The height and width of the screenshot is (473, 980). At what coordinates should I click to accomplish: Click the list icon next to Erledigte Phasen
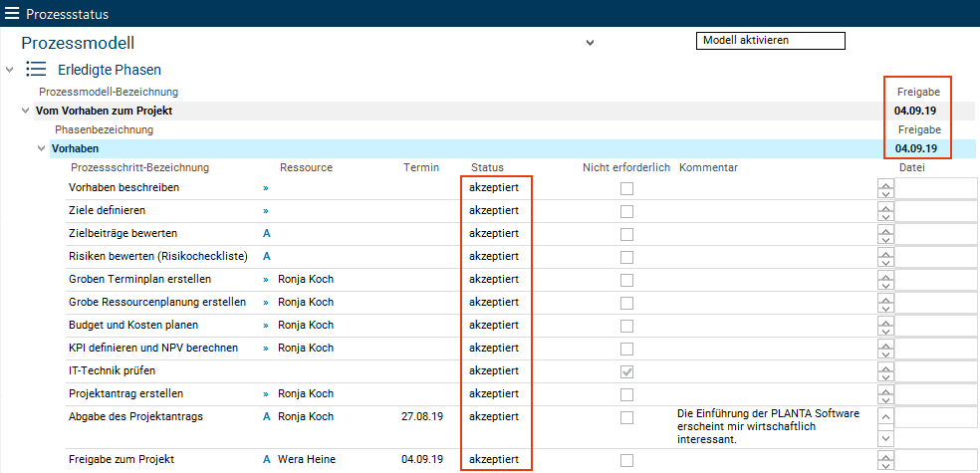click(37, 70)
